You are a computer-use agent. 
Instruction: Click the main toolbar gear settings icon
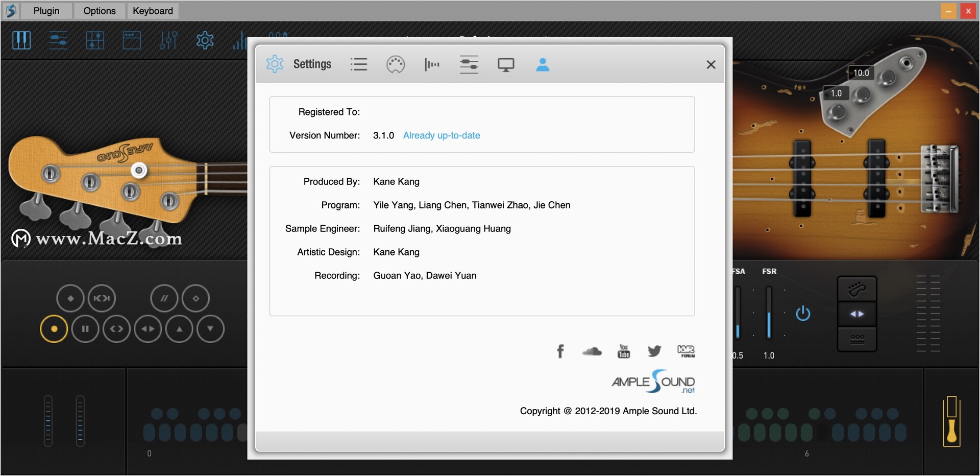point(205,40)
